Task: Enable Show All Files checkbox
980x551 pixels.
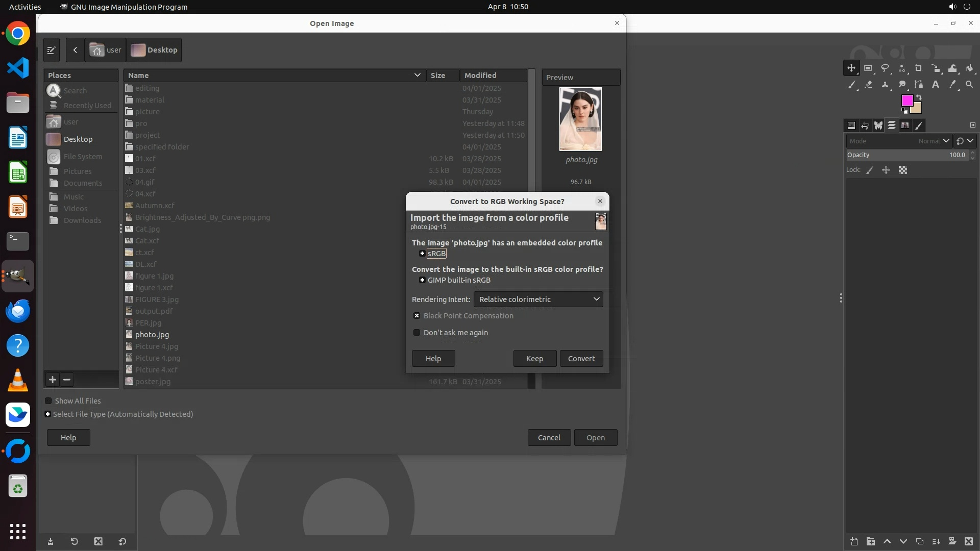Action: click(x=48, y=401)
